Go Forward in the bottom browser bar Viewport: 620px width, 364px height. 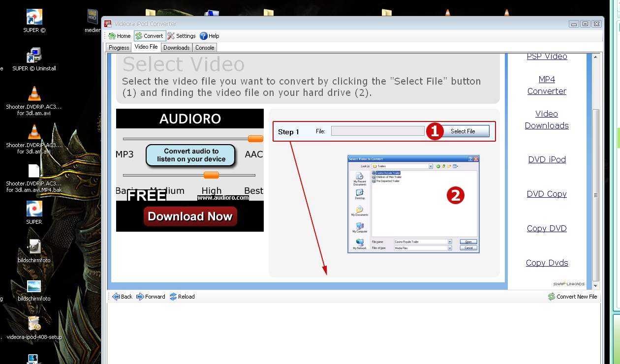click(151, 297)
